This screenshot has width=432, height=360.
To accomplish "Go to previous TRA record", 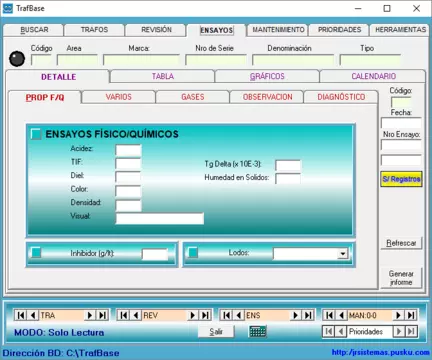I will (33, 315).
